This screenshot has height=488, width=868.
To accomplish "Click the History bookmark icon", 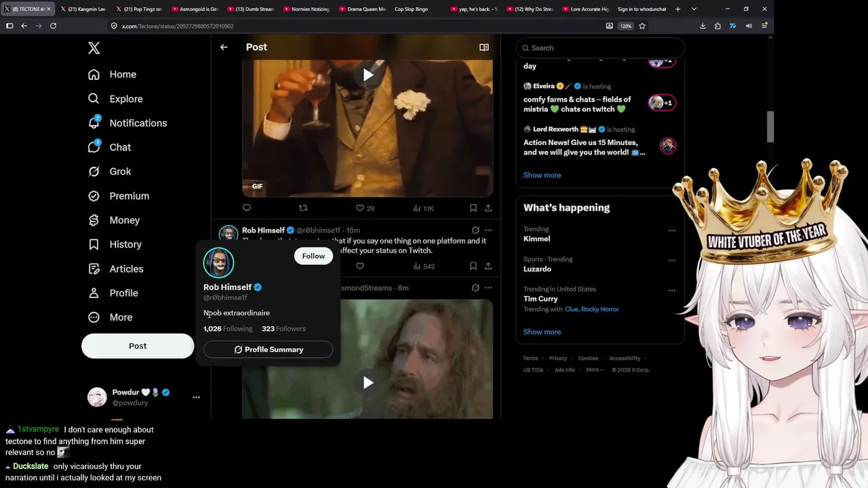I will (94, 245).
